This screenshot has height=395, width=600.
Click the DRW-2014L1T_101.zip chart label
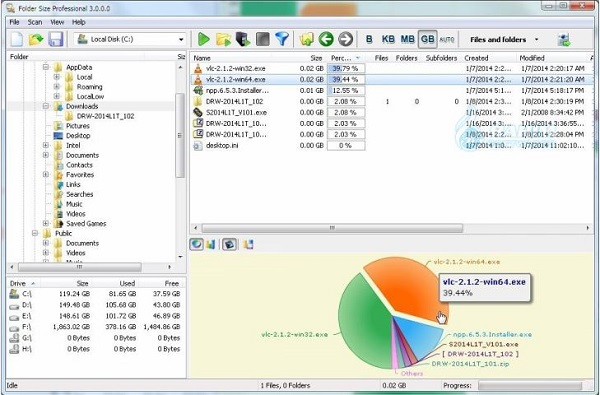470,364
